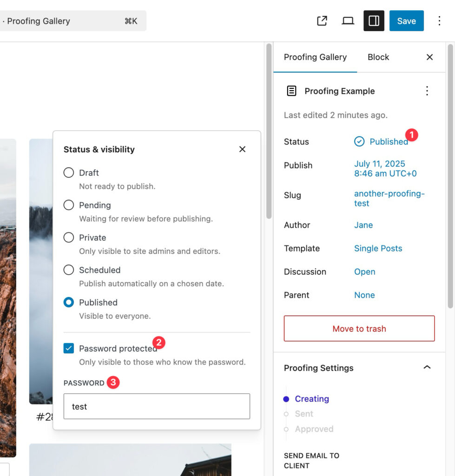
Task: Toggle the settings sidebar panel icon
Action: (374, 21)
